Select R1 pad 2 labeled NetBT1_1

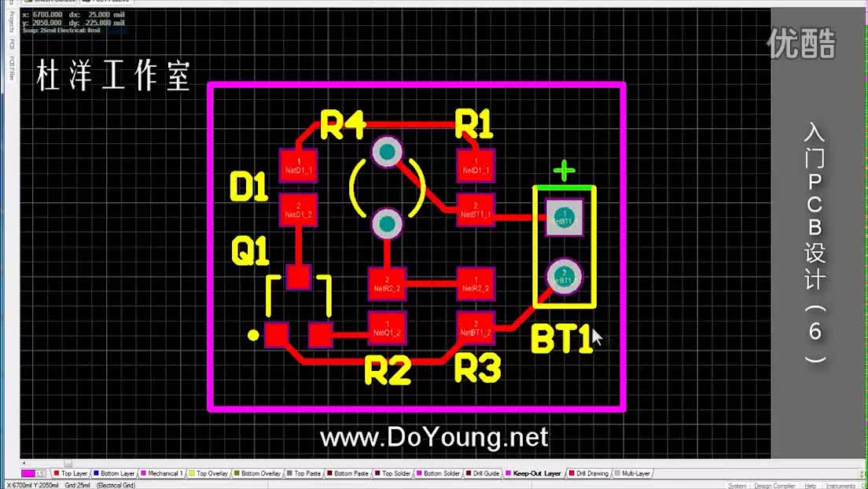(x=476, y=210)
